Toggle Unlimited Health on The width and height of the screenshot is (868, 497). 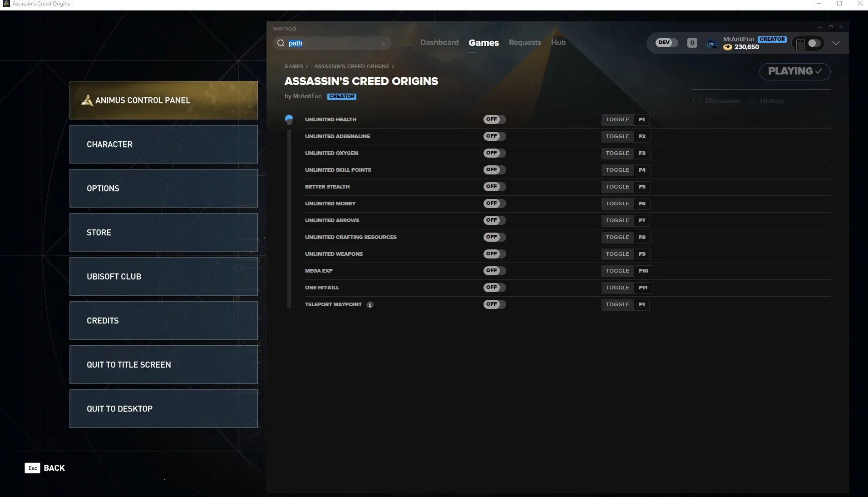pos(494,119)
